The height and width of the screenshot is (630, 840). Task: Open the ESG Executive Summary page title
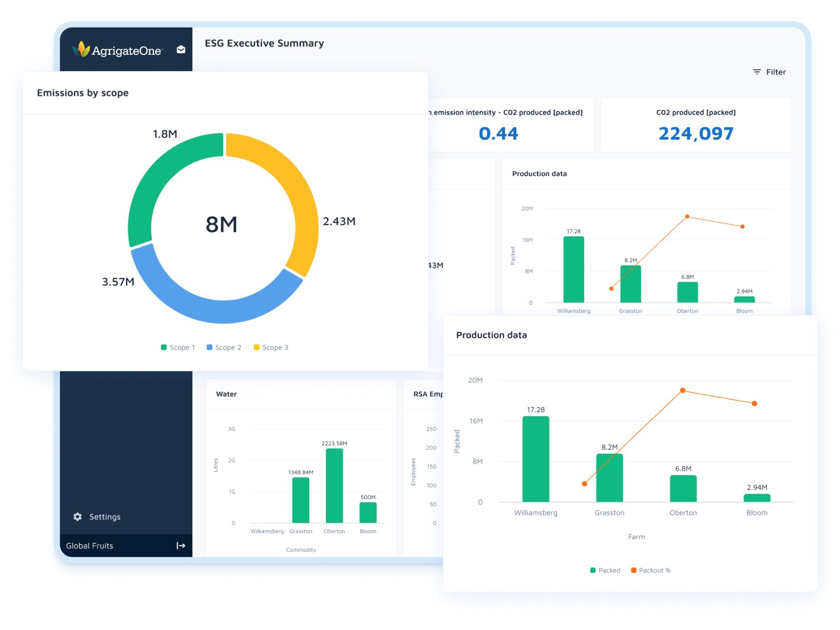coord(264,43)
